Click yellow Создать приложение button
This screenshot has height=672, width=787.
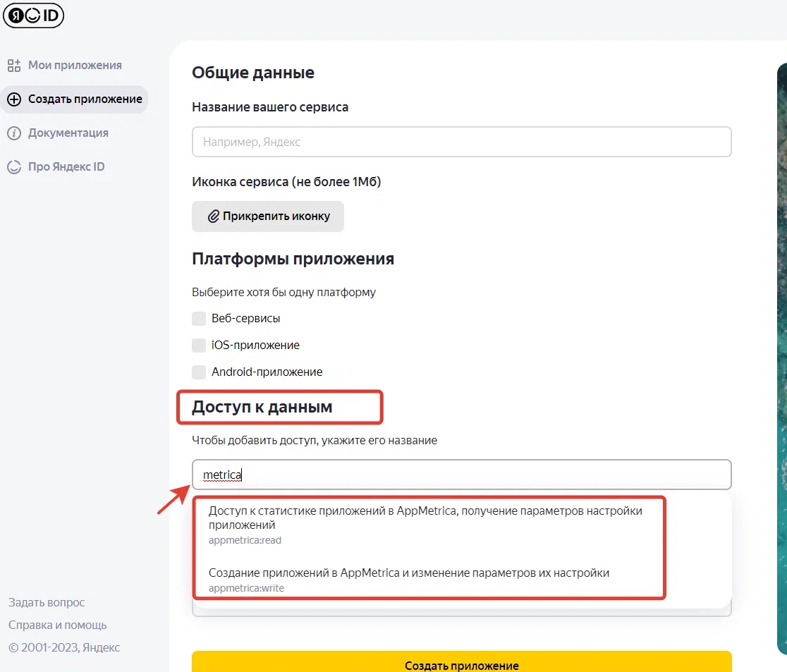461,662
